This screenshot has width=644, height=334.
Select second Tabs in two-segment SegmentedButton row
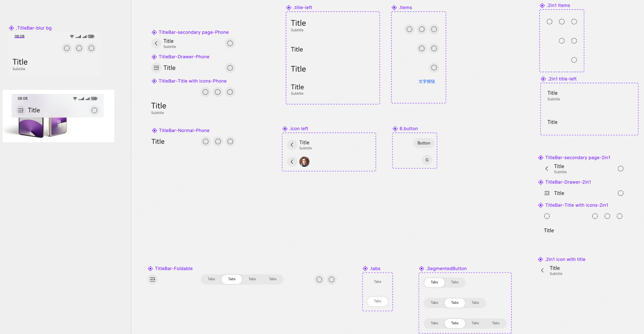tap(454, 282)
